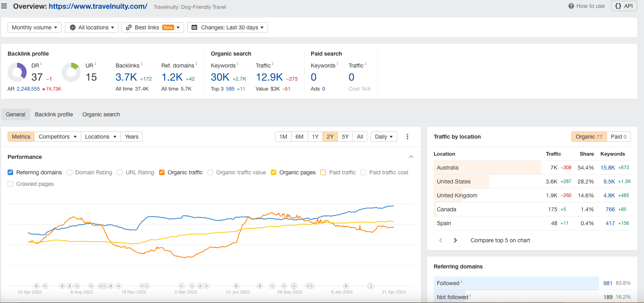Click the Paid search Keywords info icon

point(338,64)
